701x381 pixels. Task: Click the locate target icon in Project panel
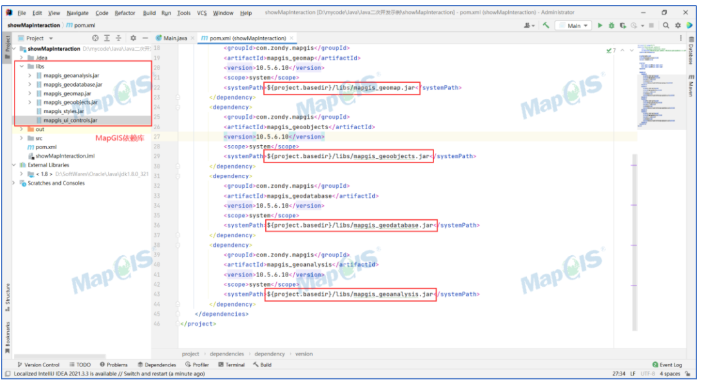95,38
